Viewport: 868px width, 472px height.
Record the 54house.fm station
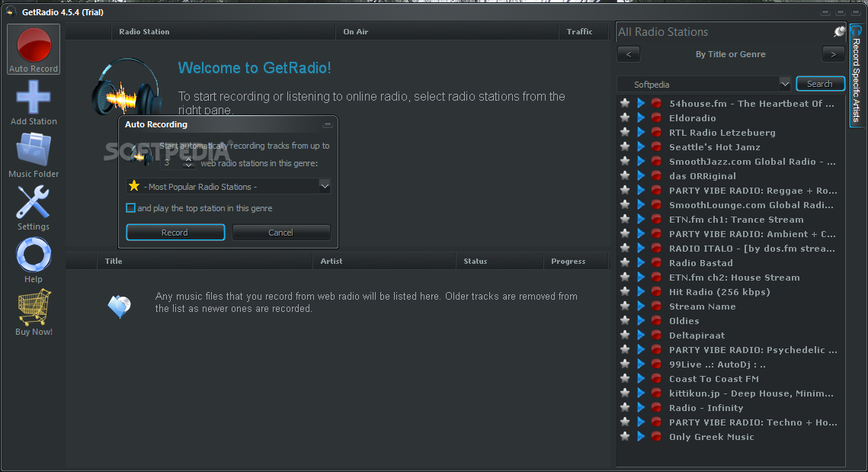(x=656, y=103)
